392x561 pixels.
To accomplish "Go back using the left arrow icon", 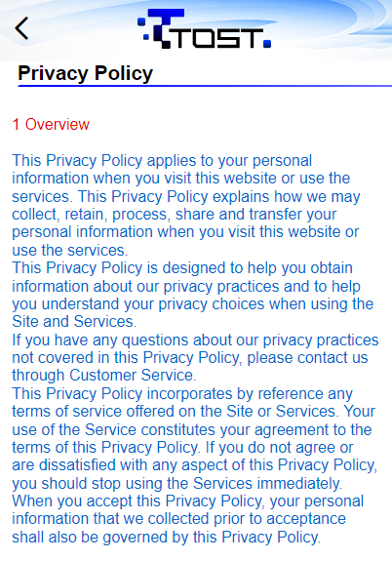I will click(x=21, y=28).
